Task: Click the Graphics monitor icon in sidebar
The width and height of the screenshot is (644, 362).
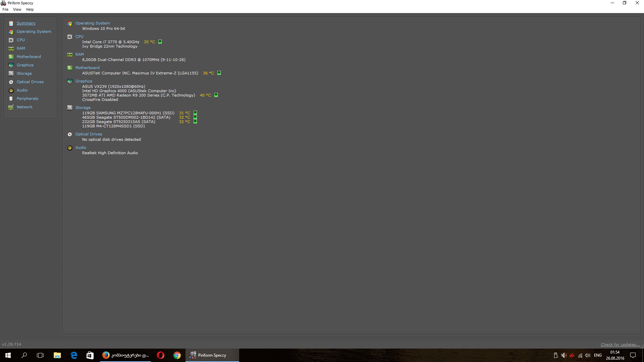Action: (x=11, y=65)
